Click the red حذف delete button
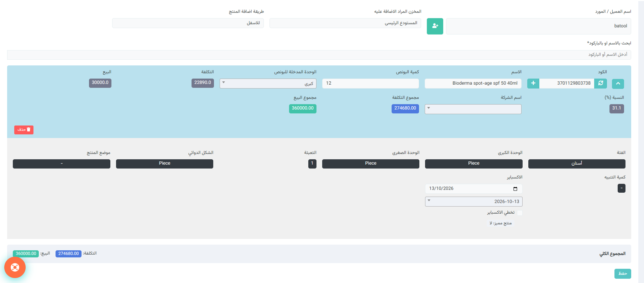The height and width of the screenshot is (283, 644). click(x=24, y=130)
